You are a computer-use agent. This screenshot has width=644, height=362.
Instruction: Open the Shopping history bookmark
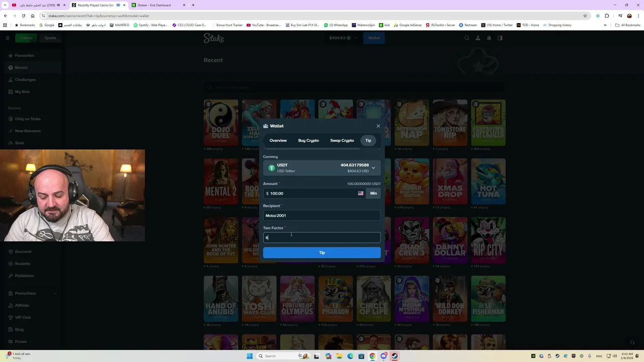pyautogui.click(x=557, y=25)
